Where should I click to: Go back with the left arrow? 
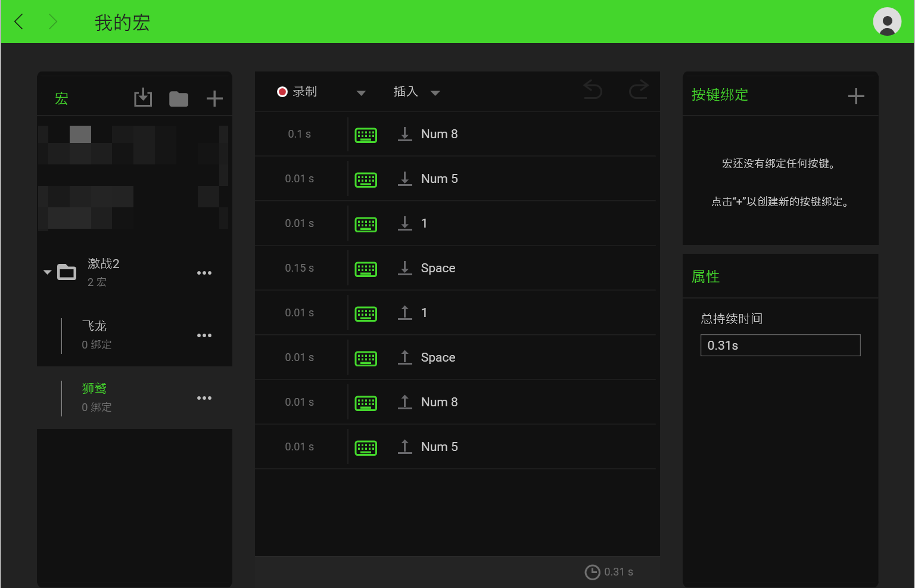click(19, 22)
